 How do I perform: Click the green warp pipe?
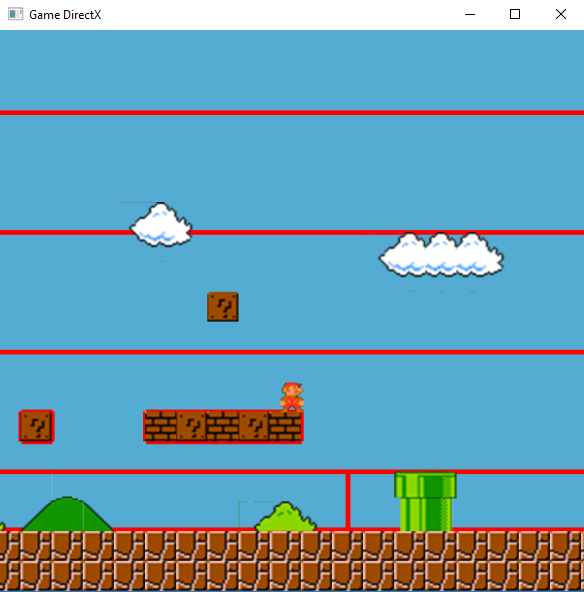(x=425, y=501)
